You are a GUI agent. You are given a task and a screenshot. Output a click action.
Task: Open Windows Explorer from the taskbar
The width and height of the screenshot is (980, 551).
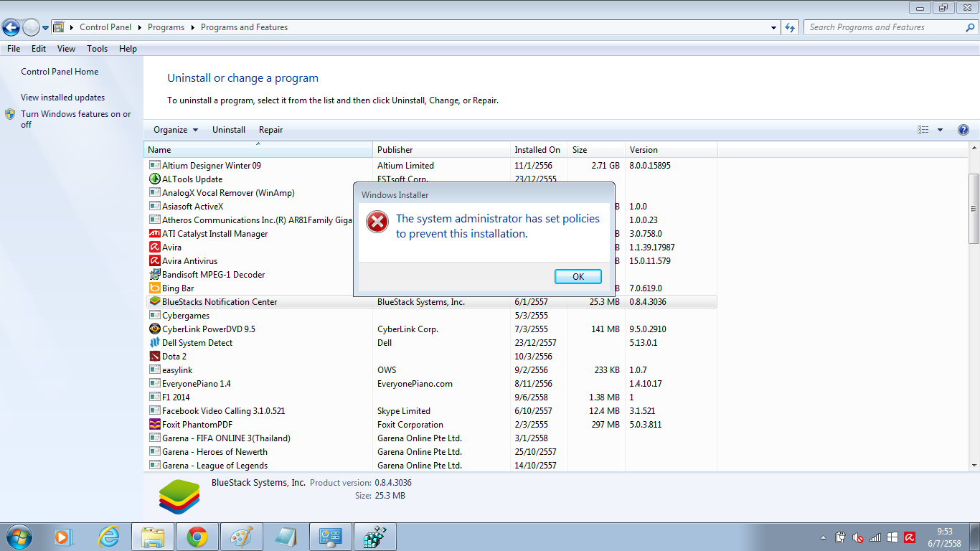tap(153, 537)
